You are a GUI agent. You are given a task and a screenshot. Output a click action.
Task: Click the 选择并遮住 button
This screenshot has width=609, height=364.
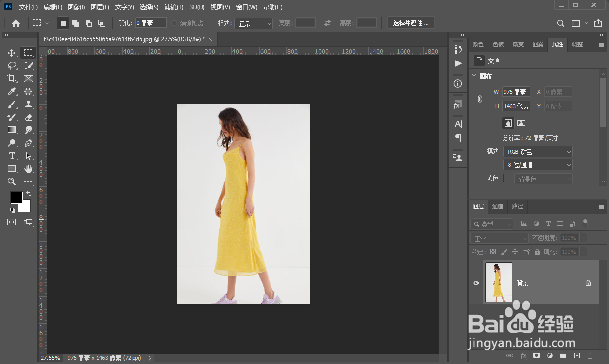410,23
